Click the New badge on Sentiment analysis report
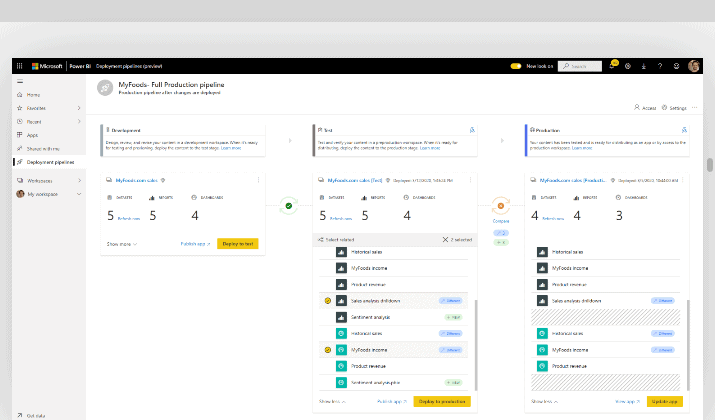Image resolution: width=715 pixels, height=420 pixels. (x=453, y=317)
